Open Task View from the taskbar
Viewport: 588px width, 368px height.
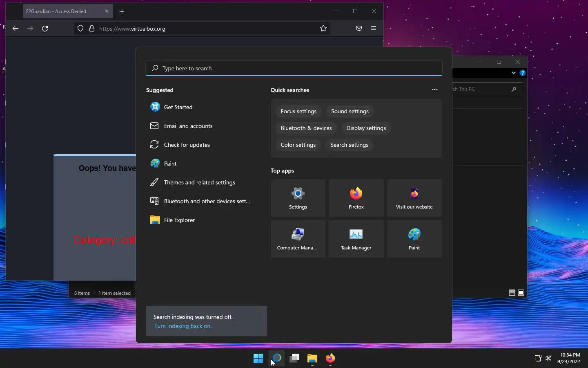(294, 359)
